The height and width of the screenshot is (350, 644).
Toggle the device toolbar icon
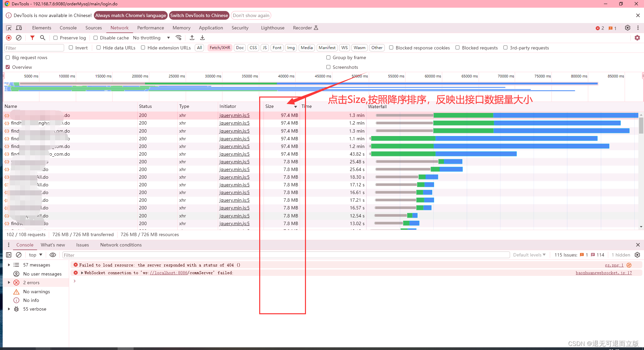click(19, 28)
